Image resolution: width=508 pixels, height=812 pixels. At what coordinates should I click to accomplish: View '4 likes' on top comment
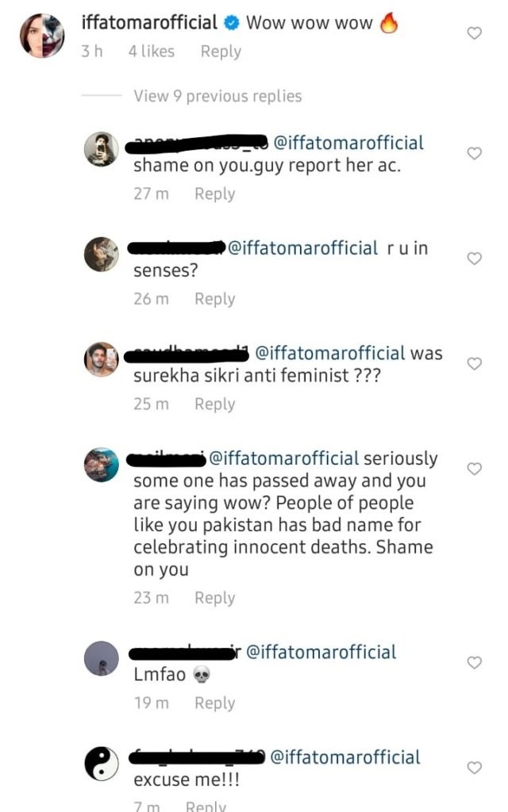click(151, 51)
